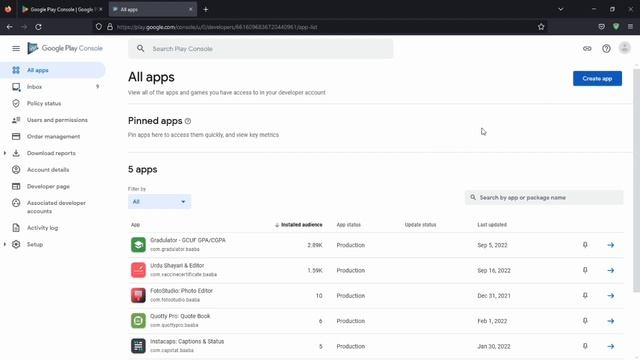Open Download reports section
The width and height of the screenshot is (640, 360).
(51, 153)
